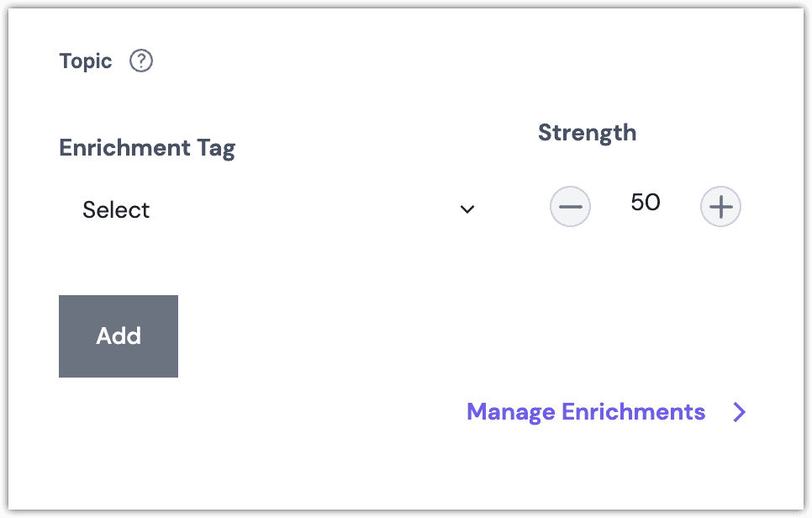Screen dimensions: 812x518
Task: Select the Strength value of 50
Action: pos(644,203)
